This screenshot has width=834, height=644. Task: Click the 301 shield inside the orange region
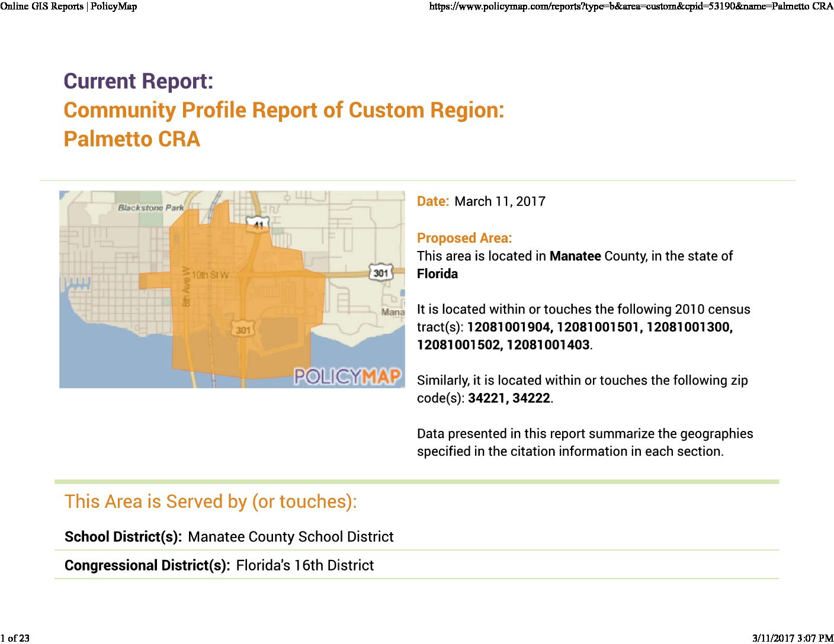click(243, 330)
